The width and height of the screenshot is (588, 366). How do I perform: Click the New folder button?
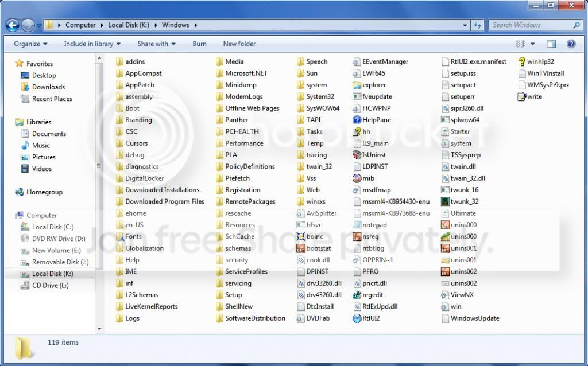coord(239,44)
